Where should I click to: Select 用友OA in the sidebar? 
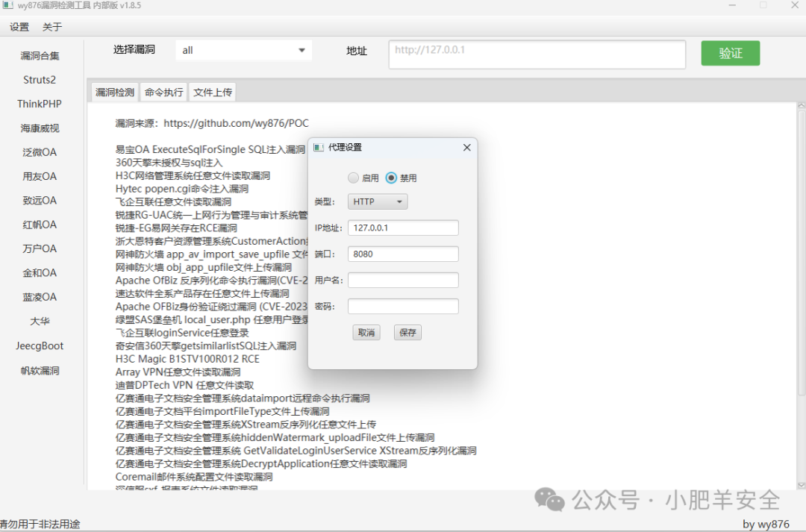click(x=40, y=176)
